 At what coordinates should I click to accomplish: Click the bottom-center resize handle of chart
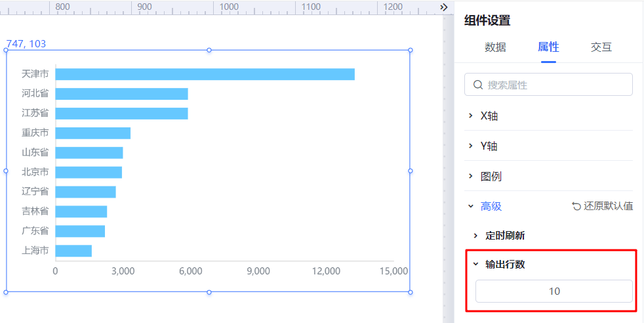209,292
